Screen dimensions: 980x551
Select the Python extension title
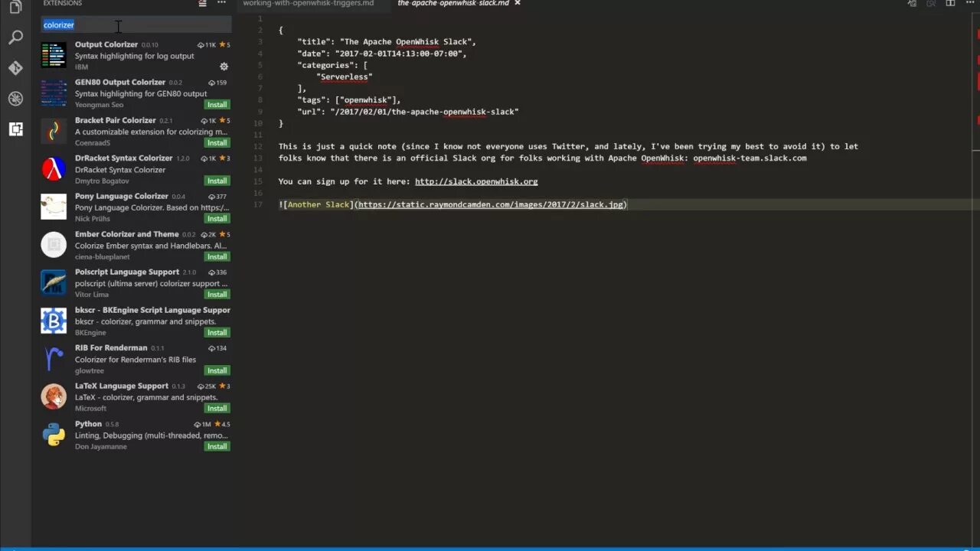point(88,424)
